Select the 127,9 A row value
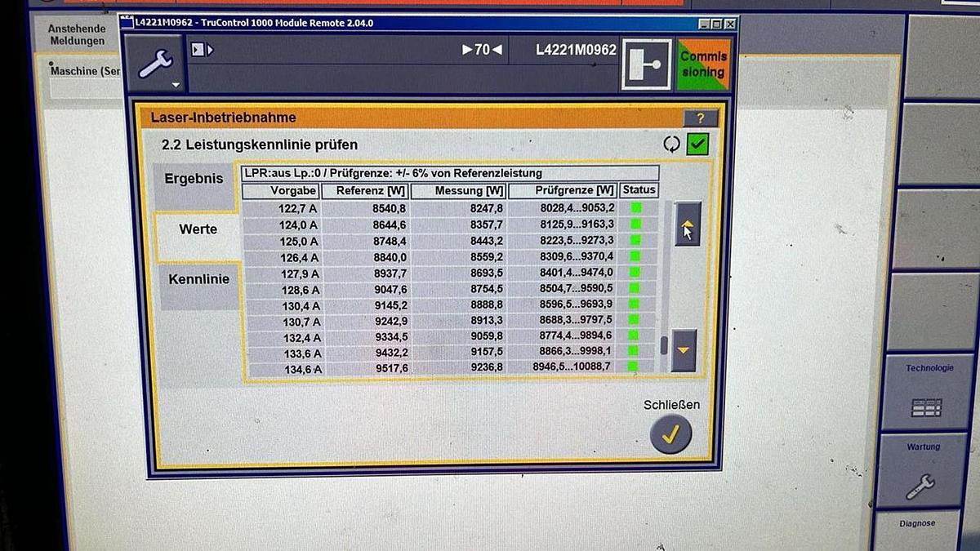The height and width of the screenshot is (551, 980). 300,273
